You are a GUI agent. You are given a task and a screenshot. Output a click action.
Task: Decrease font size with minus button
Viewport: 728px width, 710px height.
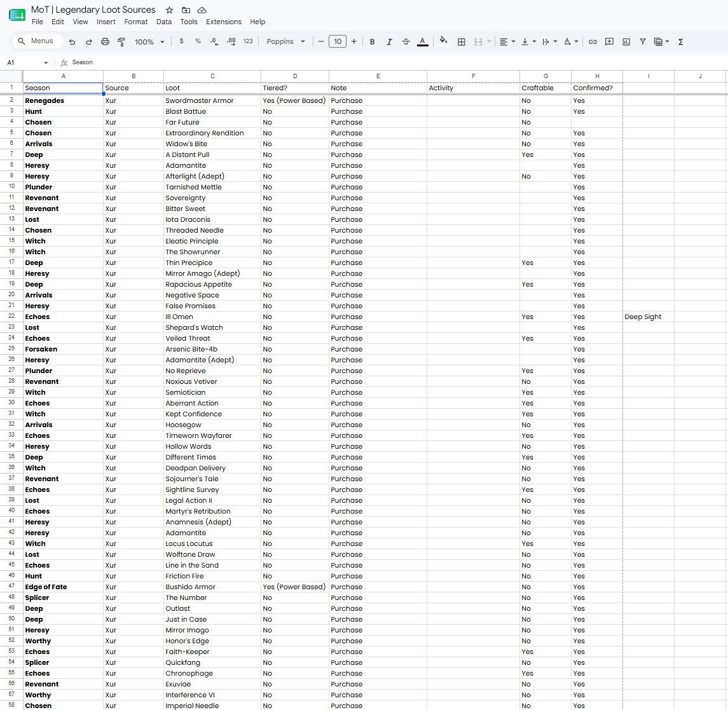tap(321, 41)
